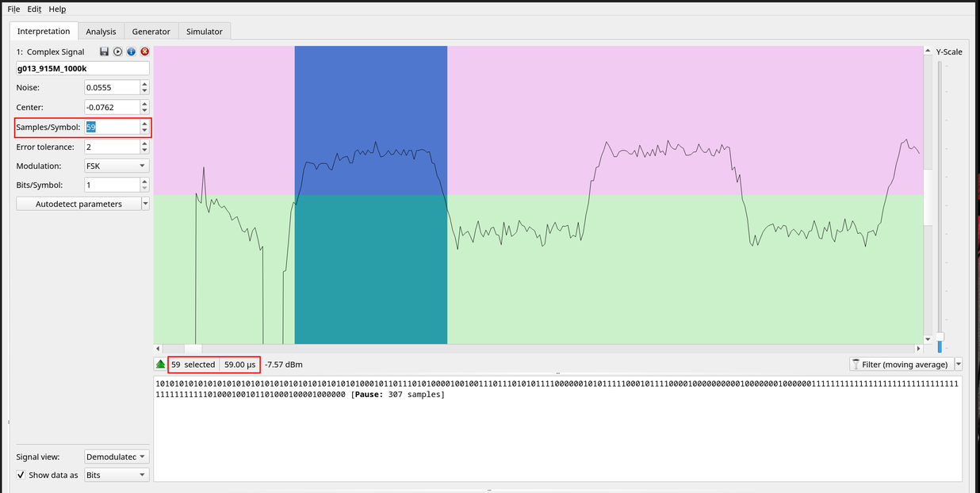The width and height of the screenshot is (980, 493).
Task: Toggle the Show data as checkbox
Action: [x=21, y=475]
